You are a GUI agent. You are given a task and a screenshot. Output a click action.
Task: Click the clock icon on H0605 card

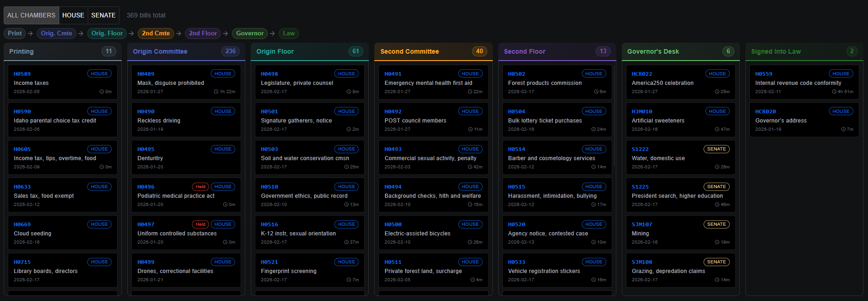pyautogui.click(x=101, y=167)
